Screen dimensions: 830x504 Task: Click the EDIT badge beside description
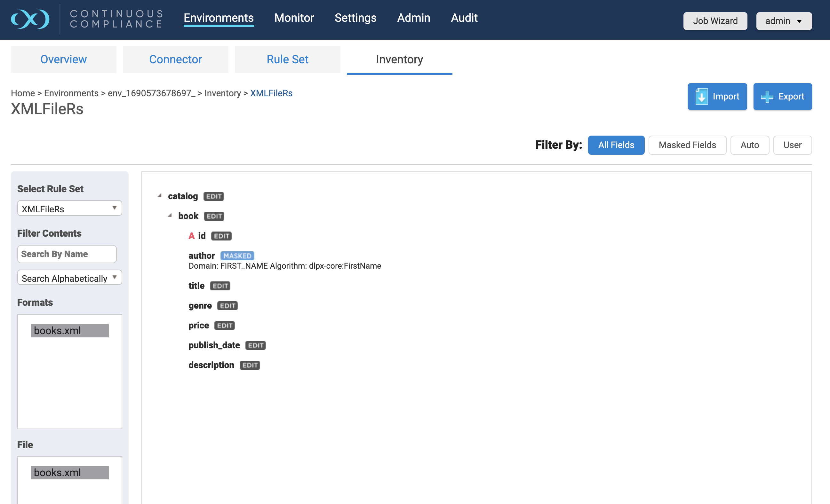point(250,365)
